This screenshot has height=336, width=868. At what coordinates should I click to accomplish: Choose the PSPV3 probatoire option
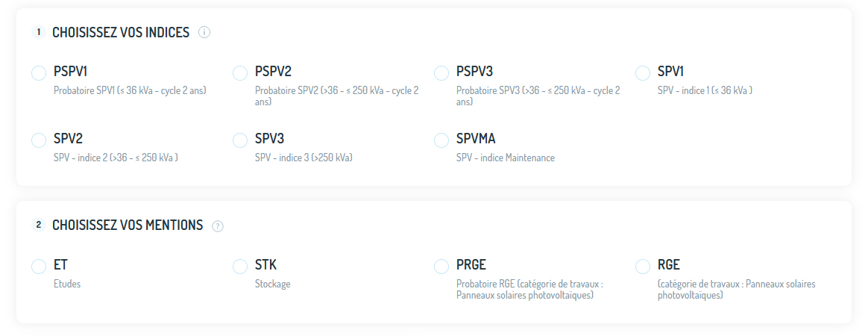[x=441, y=73]
